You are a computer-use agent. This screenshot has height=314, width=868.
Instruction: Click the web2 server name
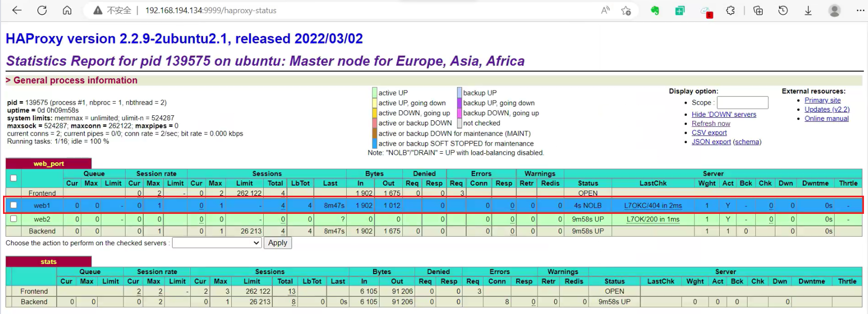click(x=42, y=219)
